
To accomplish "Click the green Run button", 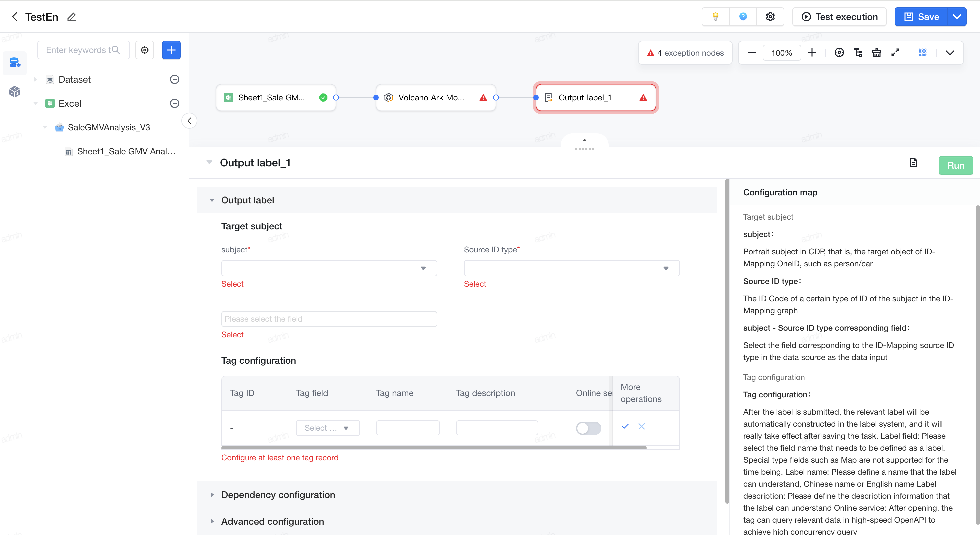I will [955, 165].
